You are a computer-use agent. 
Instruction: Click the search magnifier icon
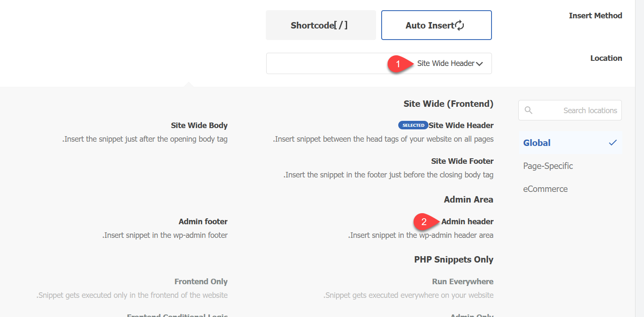(x=529, y=110)
